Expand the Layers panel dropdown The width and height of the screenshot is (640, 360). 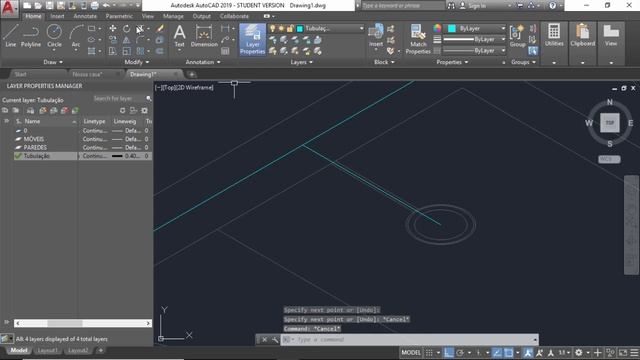click(302, 62)
